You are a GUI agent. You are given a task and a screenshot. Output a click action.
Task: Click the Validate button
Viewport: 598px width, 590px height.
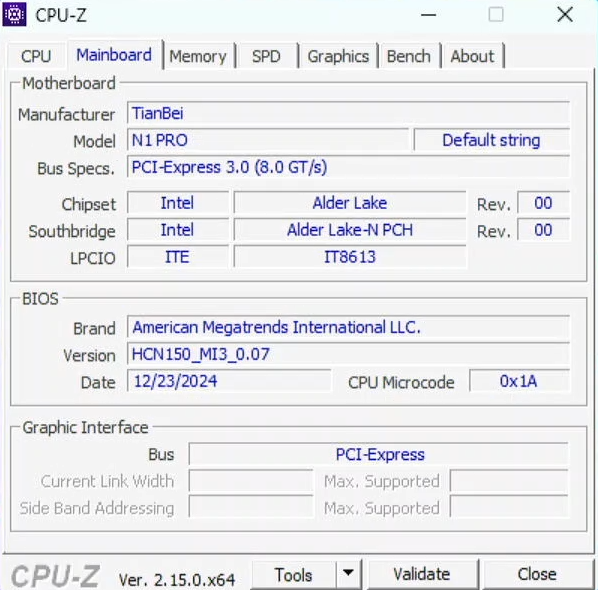422,574
